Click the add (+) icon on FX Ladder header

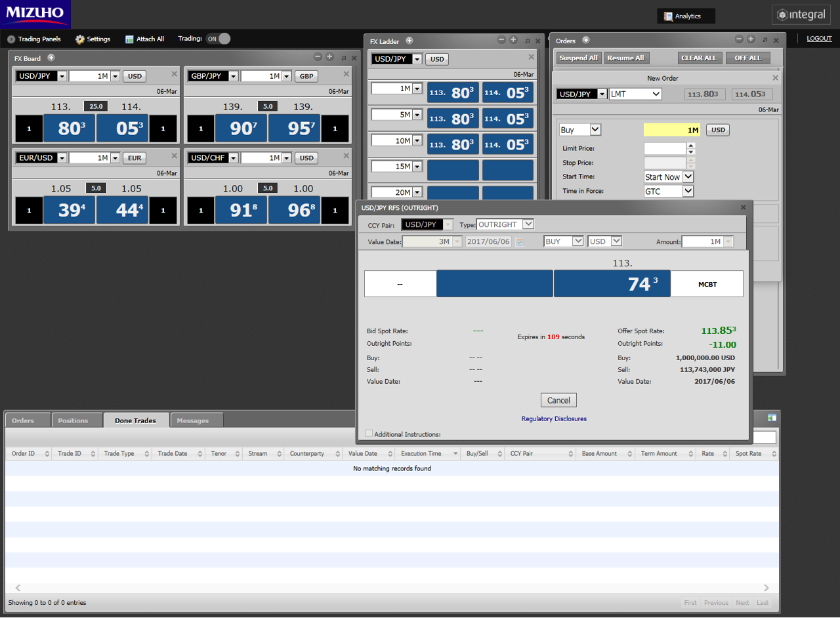[x=409, y=41]
